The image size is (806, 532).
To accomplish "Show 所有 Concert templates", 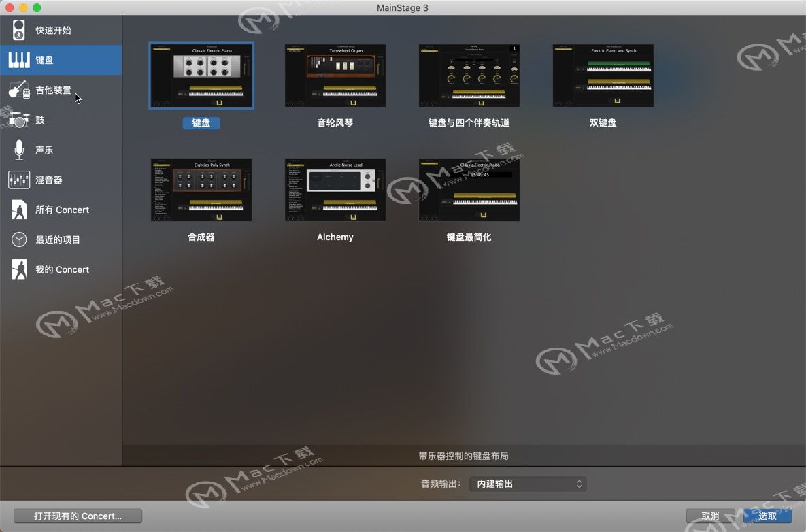I will pyautogui.click(x=61, y=210).
